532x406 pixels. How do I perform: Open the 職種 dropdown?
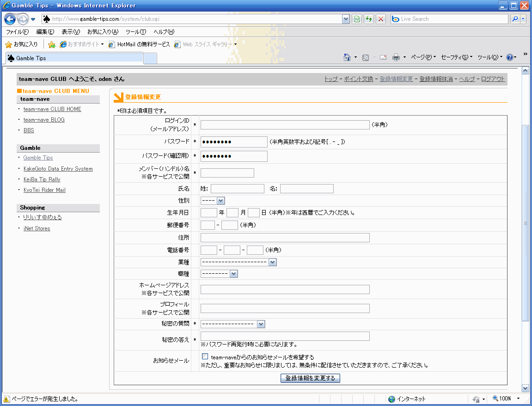[x=219, y=274]
